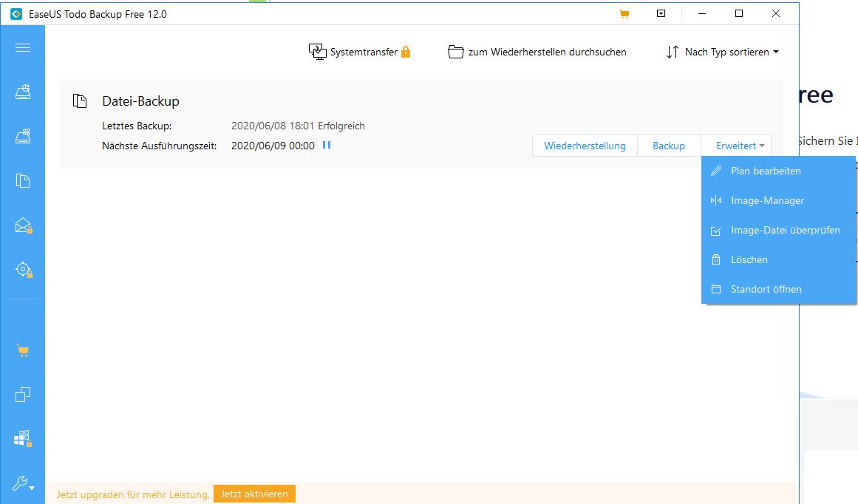The height and width of the screenshot is (504, 858).
Task: Click the Systemtransfer monitor icon
Action: tap(317, 52)
